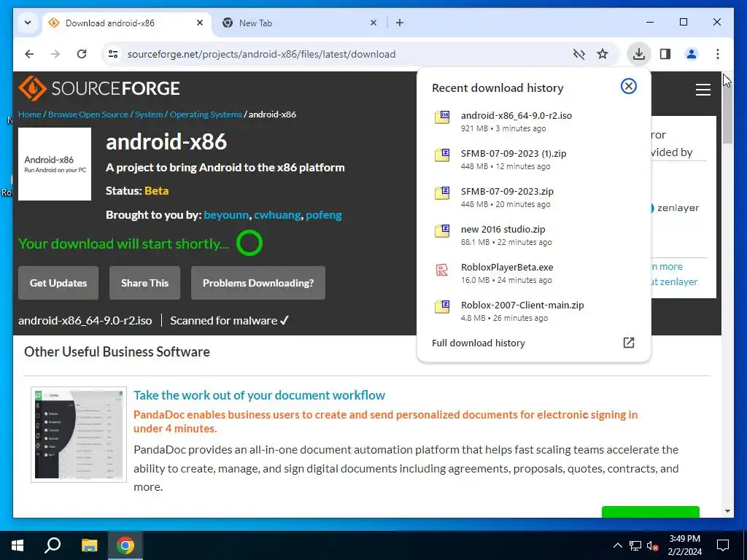Open System breadcrumb link
747x560 pixels.
point(149,114)
